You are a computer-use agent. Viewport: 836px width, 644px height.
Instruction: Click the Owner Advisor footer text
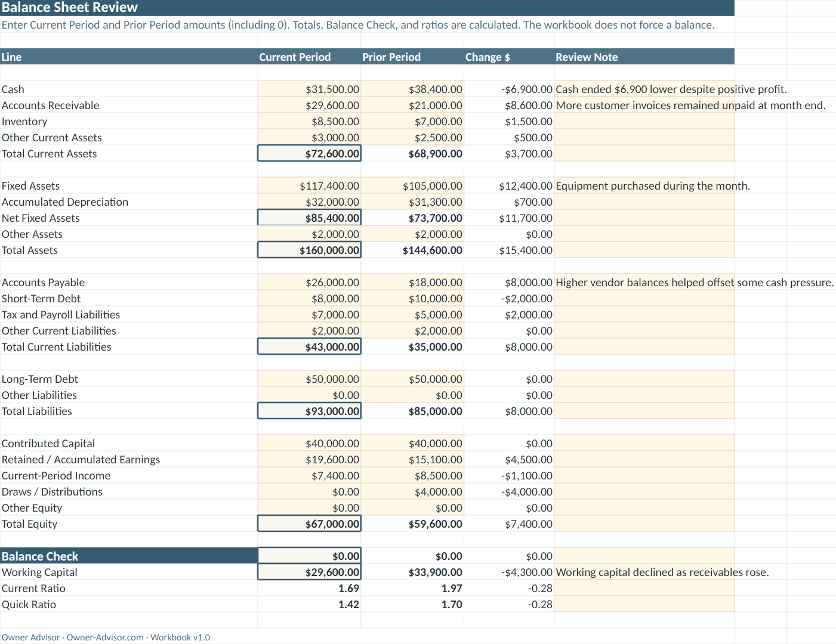(106, 637)
